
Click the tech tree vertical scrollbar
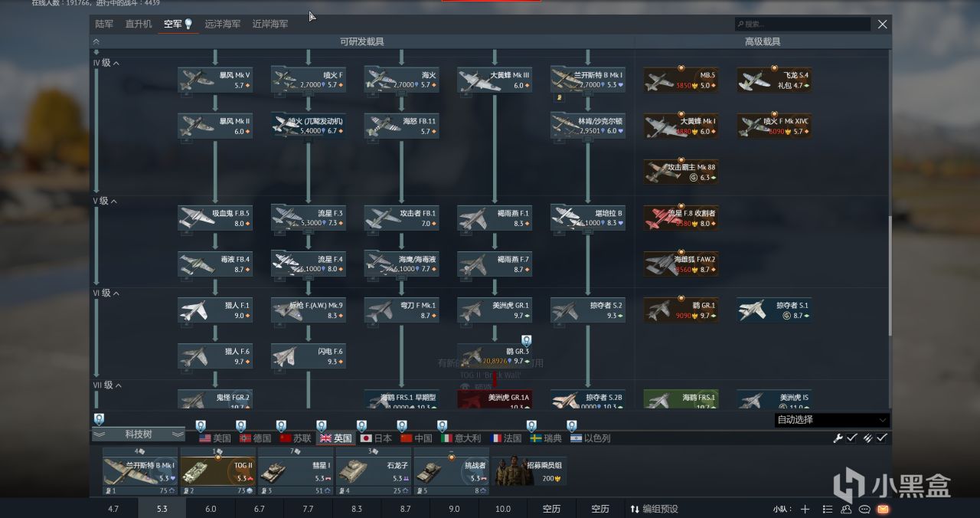point(889,276)
